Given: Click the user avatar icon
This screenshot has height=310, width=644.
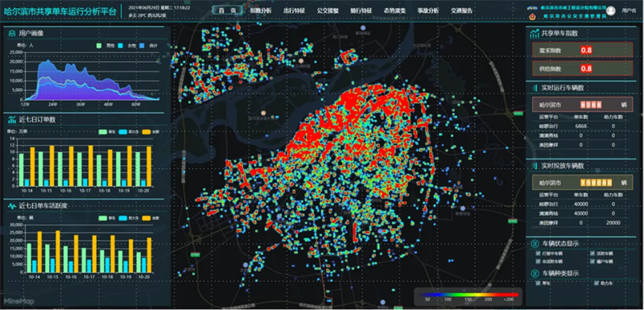Looking at the screenshot, I should [x=611, y=10].
